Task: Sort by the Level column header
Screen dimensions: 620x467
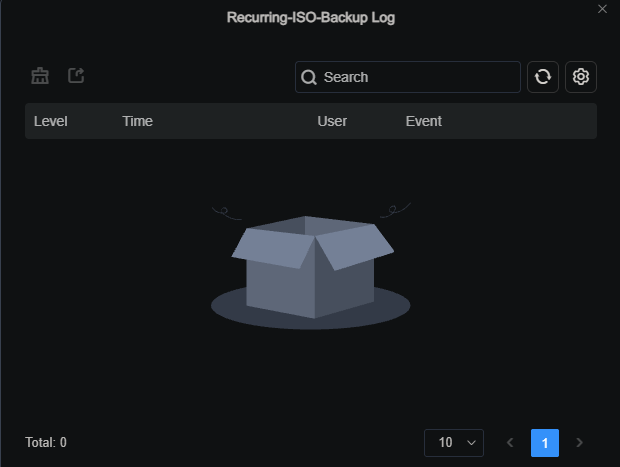Action: coord(51,121)
